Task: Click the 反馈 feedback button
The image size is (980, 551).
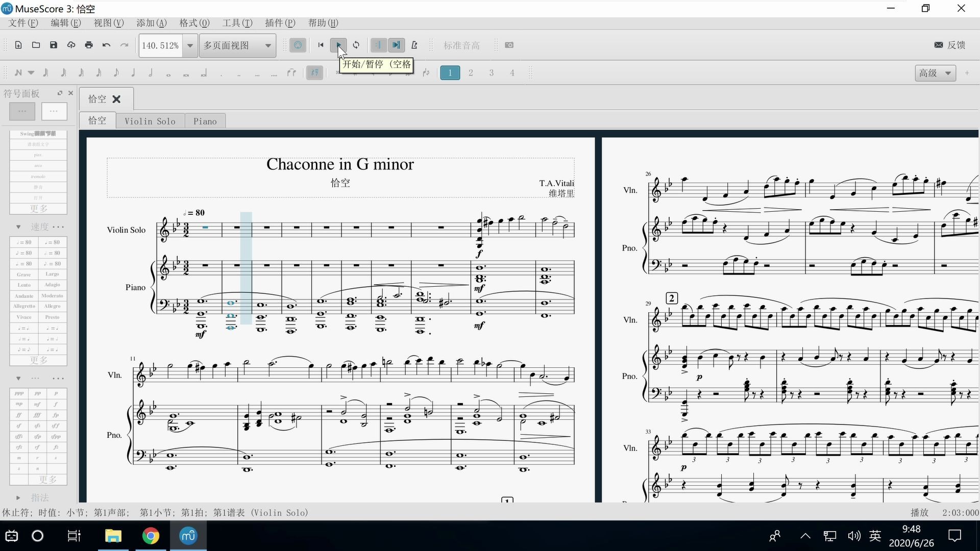Action: 950,45
